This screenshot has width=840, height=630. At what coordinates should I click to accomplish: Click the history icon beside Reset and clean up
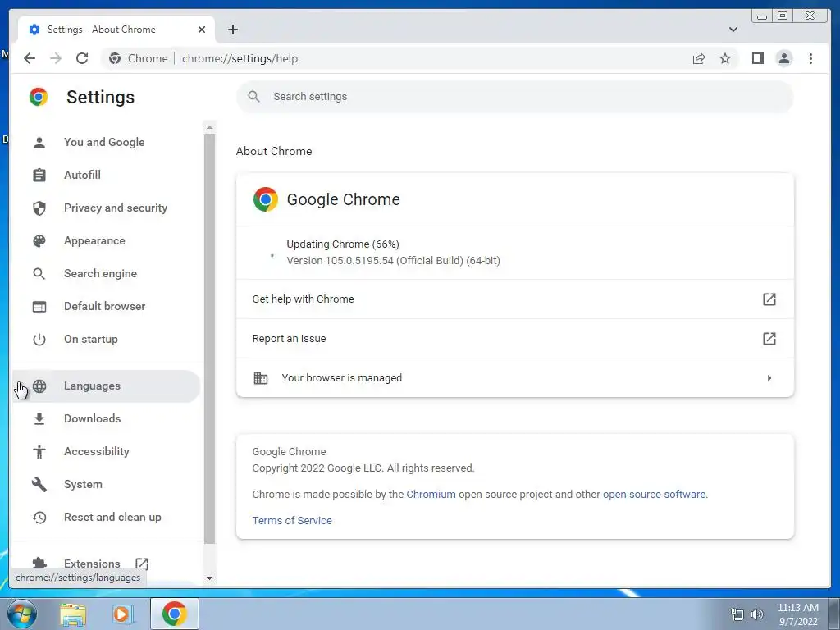(x=39, y=518)
